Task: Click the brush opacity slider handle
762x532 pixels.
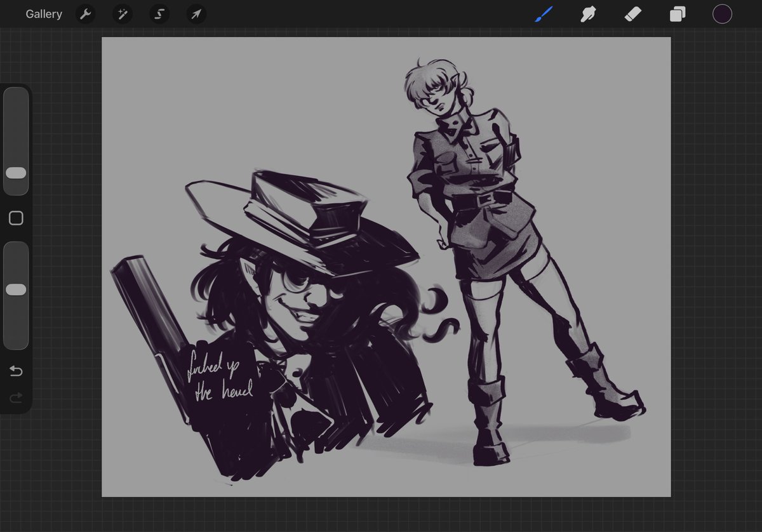Action: (16, 289)
